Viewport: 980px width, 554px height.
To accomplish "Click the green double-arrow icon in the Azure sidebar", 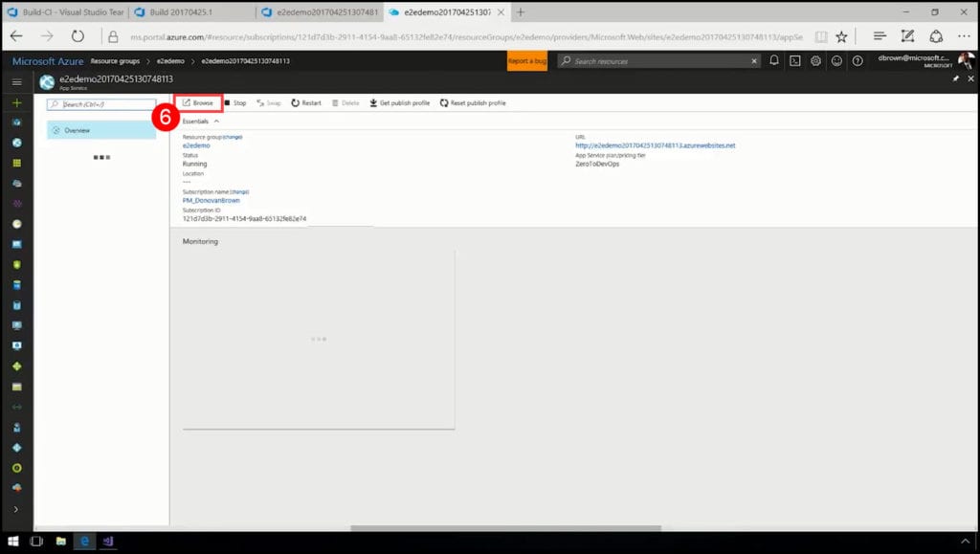I will pos(17,407).
